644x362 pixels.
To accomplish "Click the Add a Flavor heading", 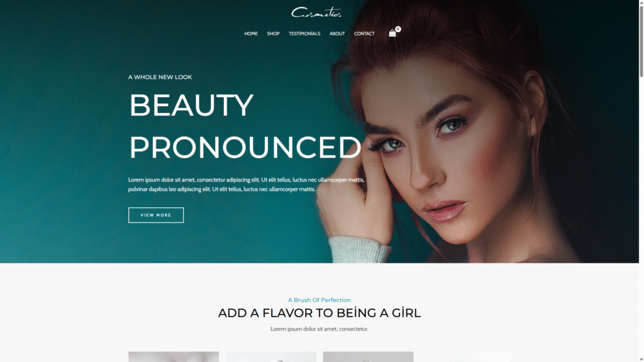I will pyautogui.click(x=319, y=313).
